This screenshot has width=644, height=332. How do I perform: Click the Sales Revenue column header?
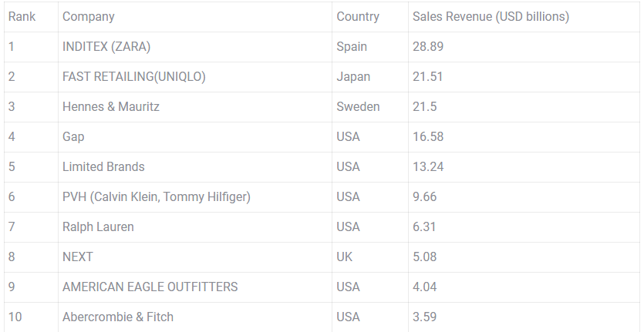491,17
